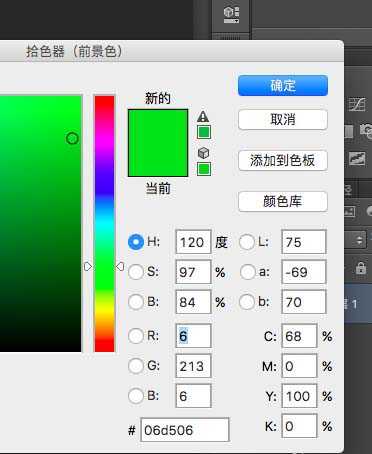Click the right hue slider arrow handle

pos(120,266)
